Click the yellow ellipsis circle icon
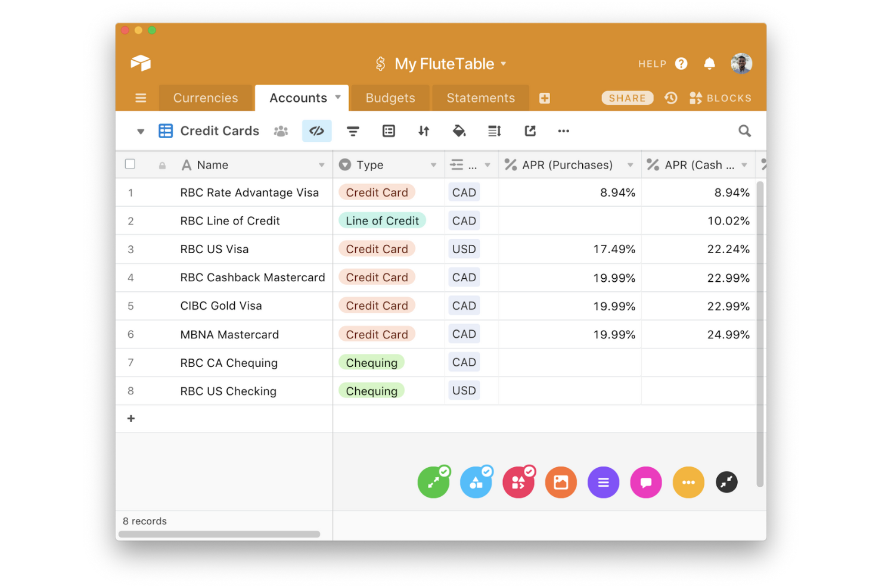 688,482
